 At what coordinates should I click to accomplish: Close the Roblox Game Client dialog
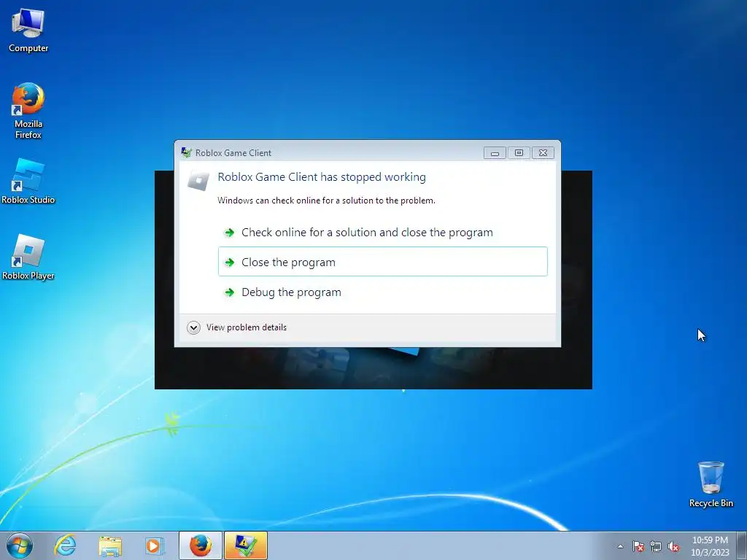[x=543, y=153]
